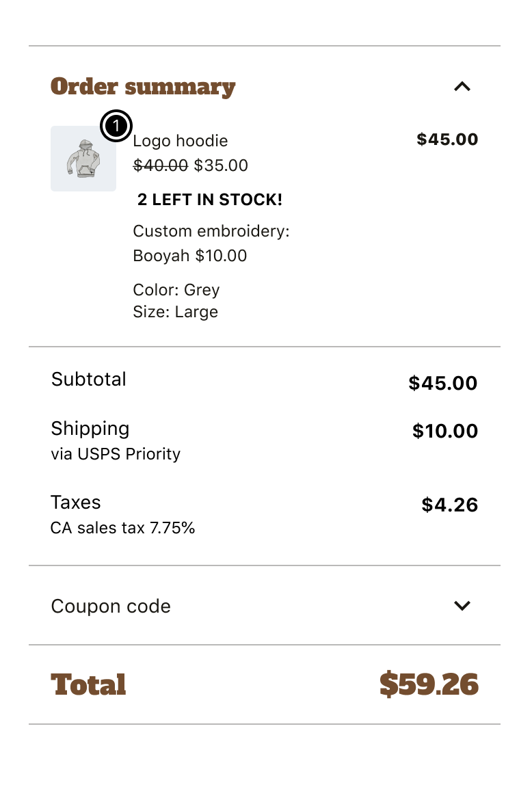Click the Subtotal label
Screen dimensions: 532x800
click(88, 379)
